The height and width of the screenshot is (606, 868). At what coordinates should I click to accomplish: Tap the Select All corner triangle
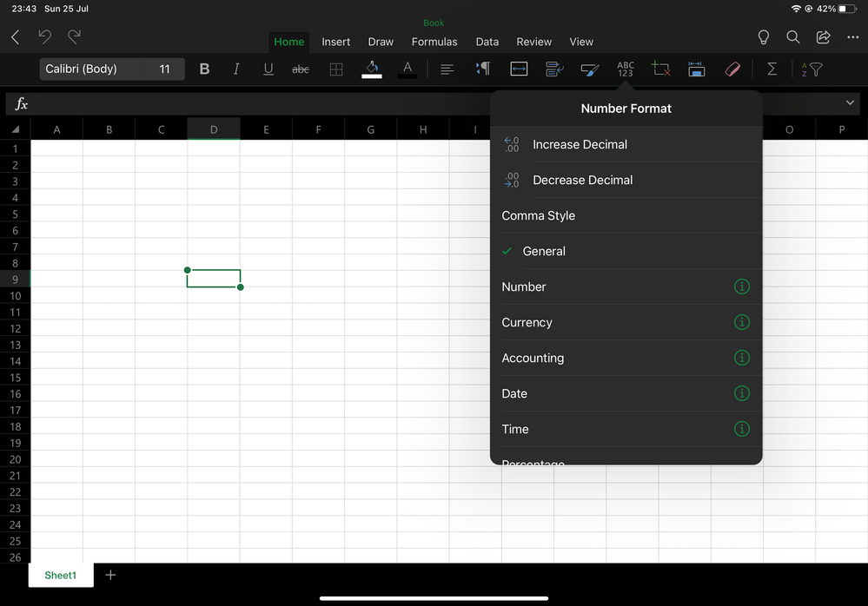point(15,129)
